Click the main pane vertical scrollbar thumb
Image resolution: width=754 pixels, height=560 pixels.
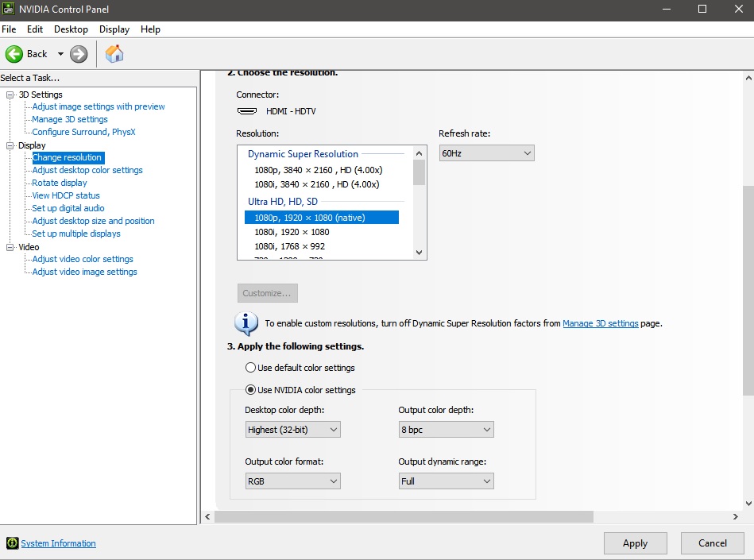(x=748, y=290)
